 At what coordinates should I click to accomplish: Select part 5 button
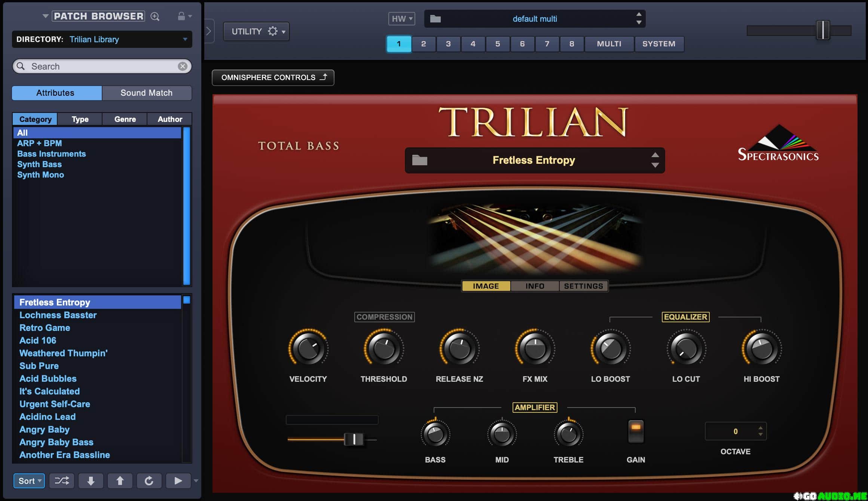498,44
